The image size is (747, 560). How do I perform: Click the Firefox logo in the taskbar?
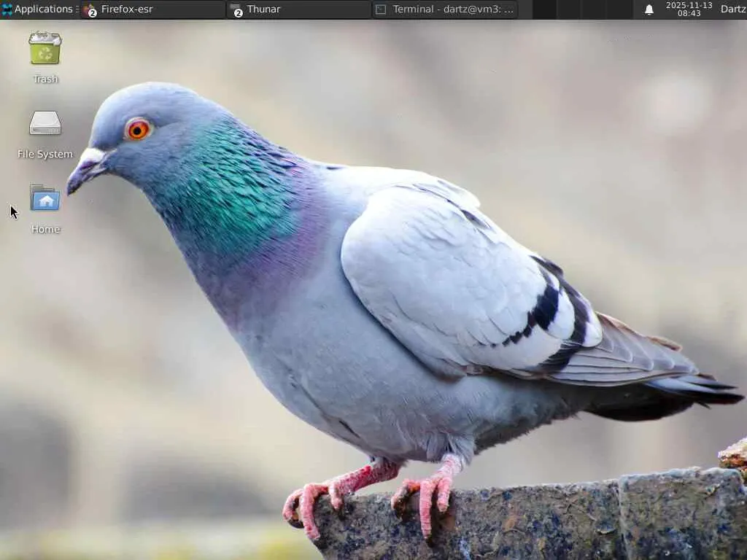(89, 9)
